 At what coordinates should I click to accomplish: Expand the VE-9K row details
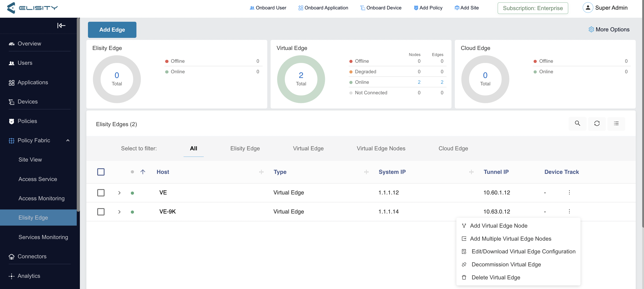tap(120, 212)
